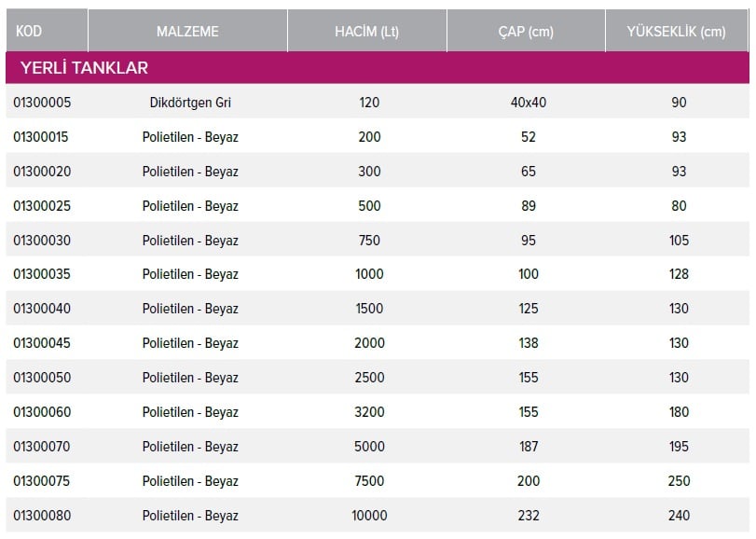The image size is (756, 539).
Task: Select product code 01300015
Action: pos(41,137)
